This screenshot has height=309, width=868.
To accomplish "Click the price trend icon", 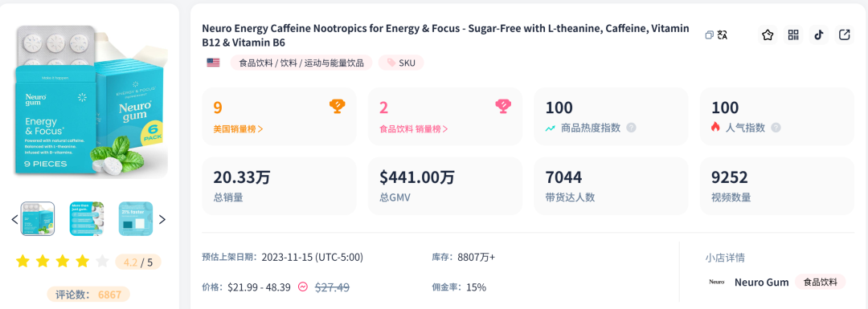I will 303,287.
